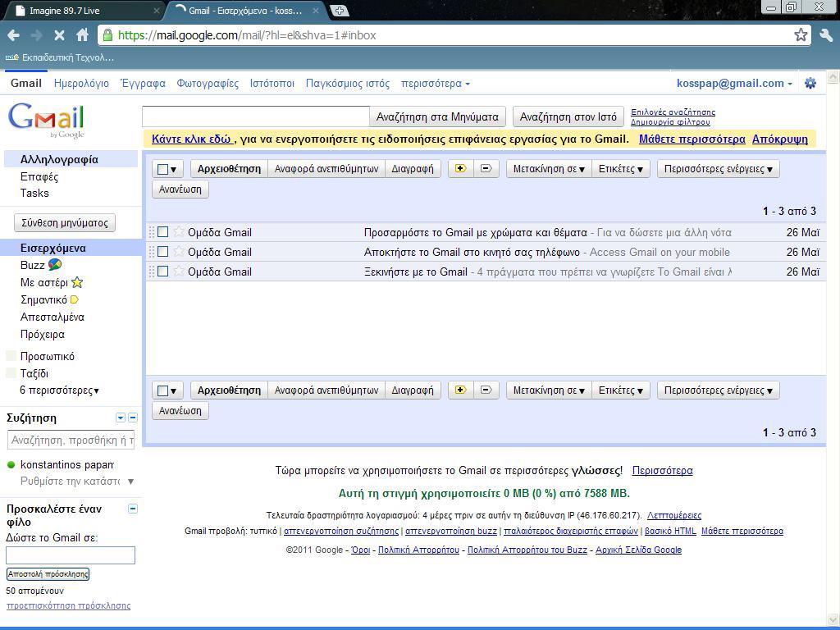
Task: Open the kosspap@gmail.com account dropdown
Action: [734, 83]
